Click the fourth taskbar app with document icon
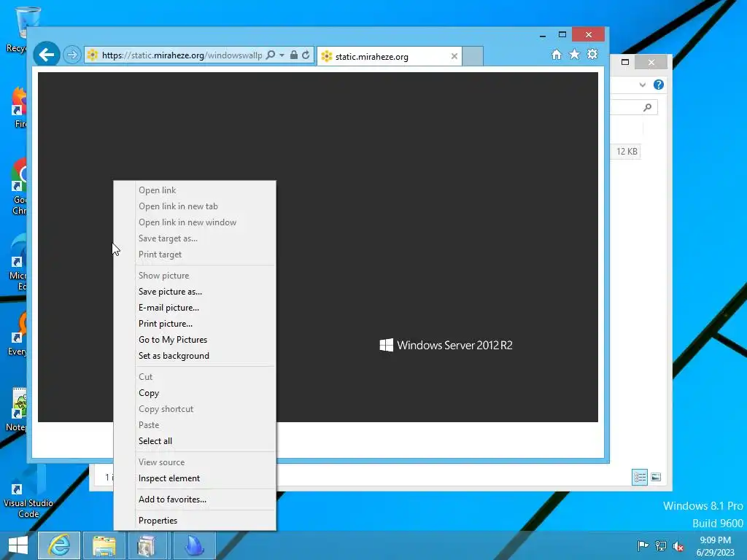Image resolution: width=747 pixels, height=560 pixels. [x=147, y=545]
